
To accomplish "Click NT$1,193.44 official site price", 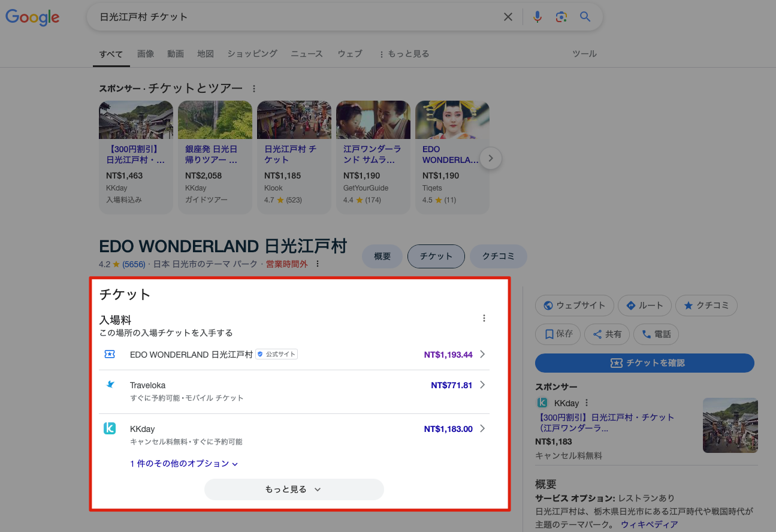I will point(448,355).
